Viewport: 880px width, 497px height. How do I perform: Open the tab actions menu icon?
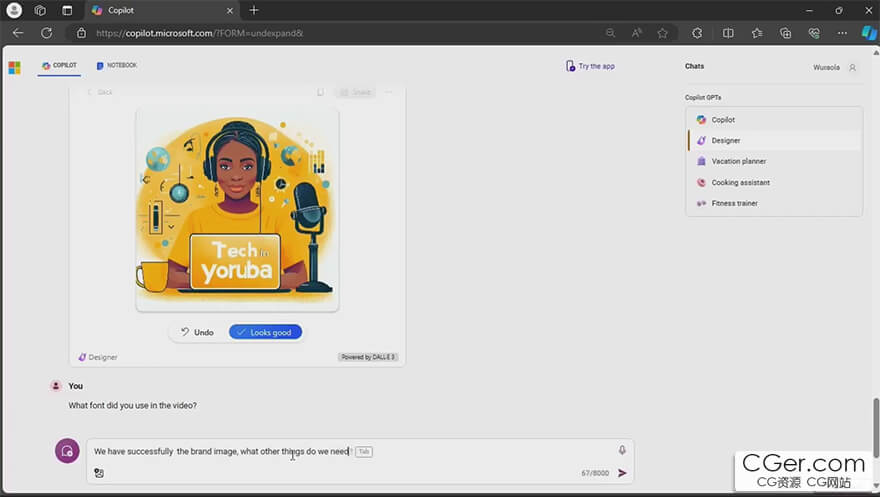(x=67, y=10)
